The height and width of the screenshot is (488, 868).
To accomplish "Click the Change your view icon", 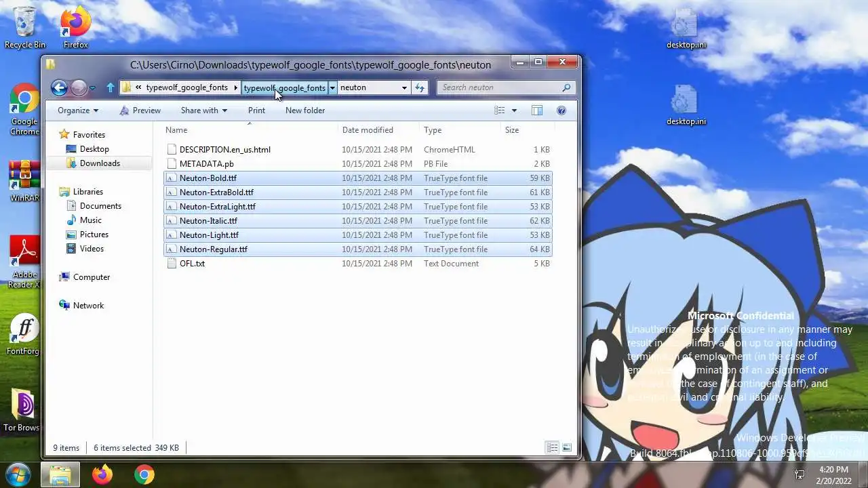I will (500, 110).
